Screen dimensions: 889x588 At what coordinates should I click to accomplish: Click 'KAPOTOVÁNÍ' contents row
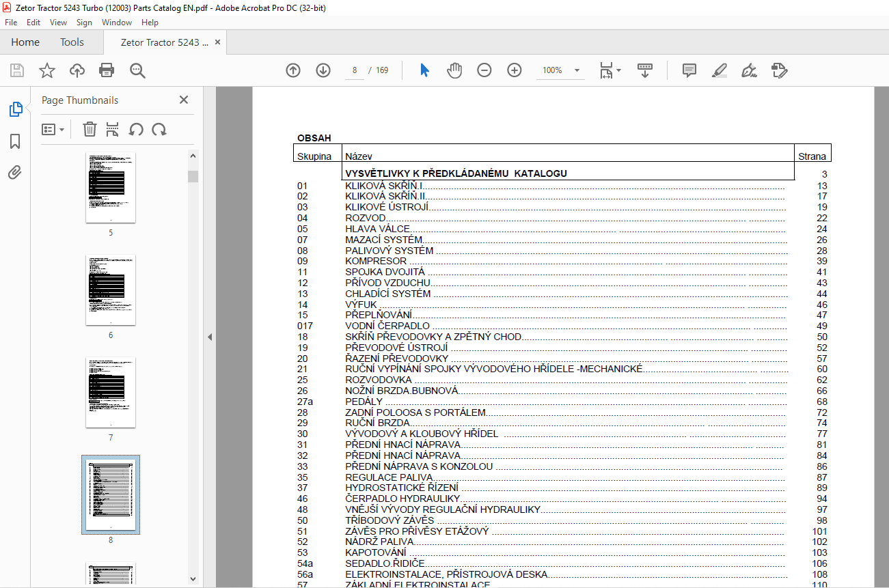(x=562, y=553)
